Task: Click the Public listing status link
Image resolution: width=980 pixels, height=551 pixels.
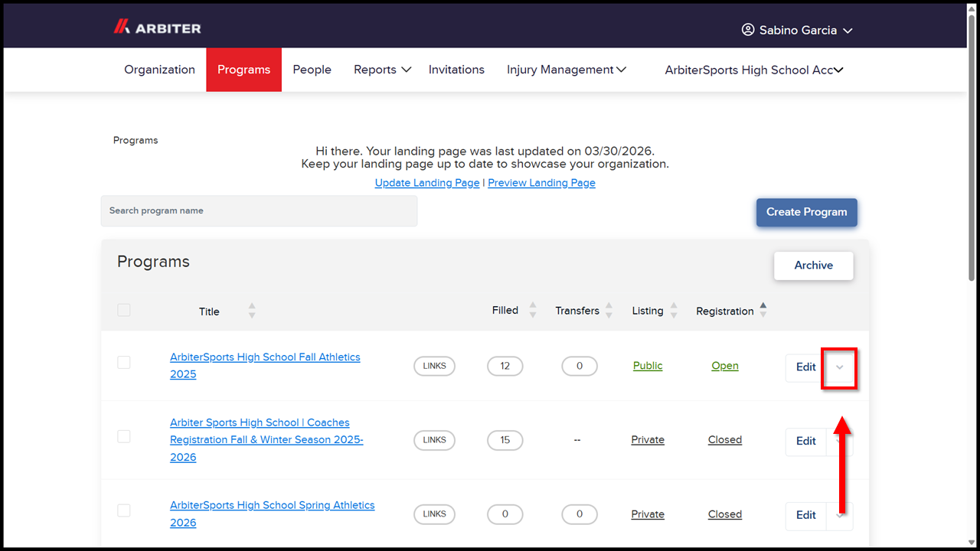Action: pyautogui.click(x=648, y=366)
